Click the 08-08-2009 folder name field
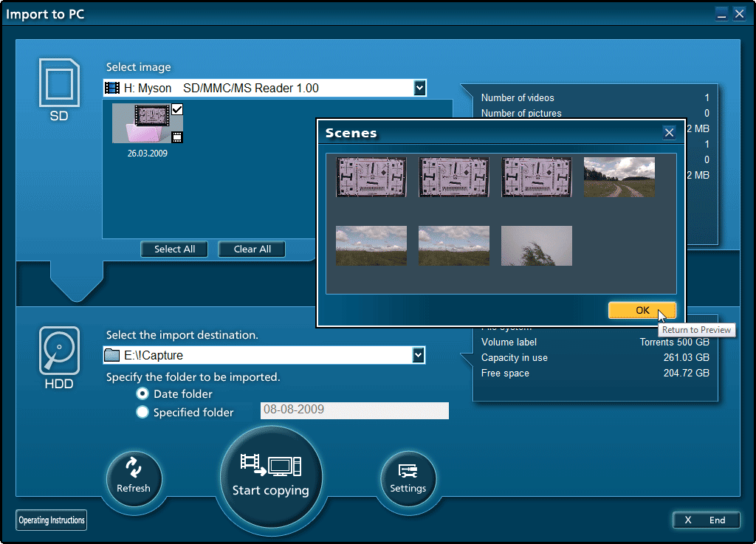 pyautogui.click(x=354, y=410)
